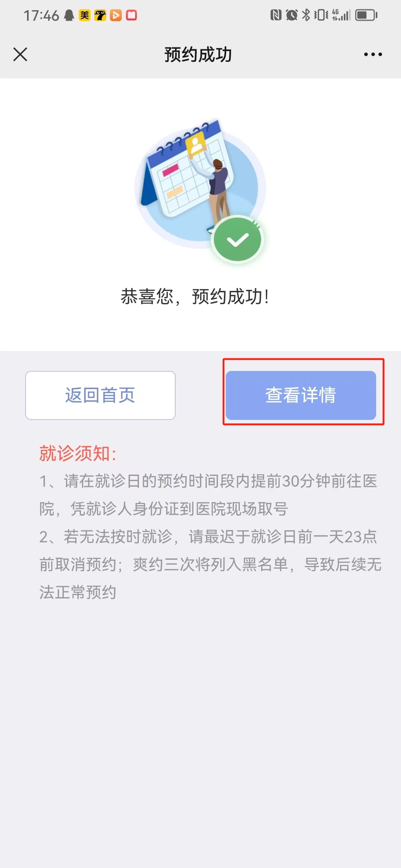Tap the 17:46 clock in status bar

click(x=41, y=16)
